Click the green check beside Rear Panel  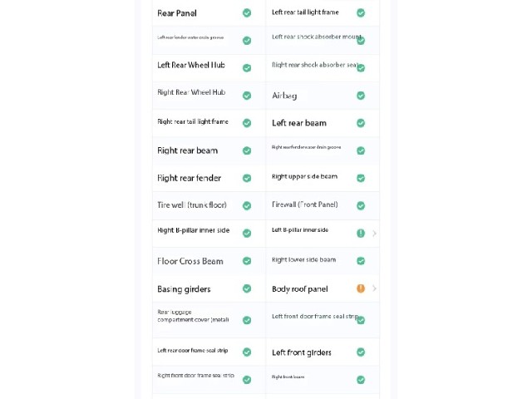[x=247, y=13]
